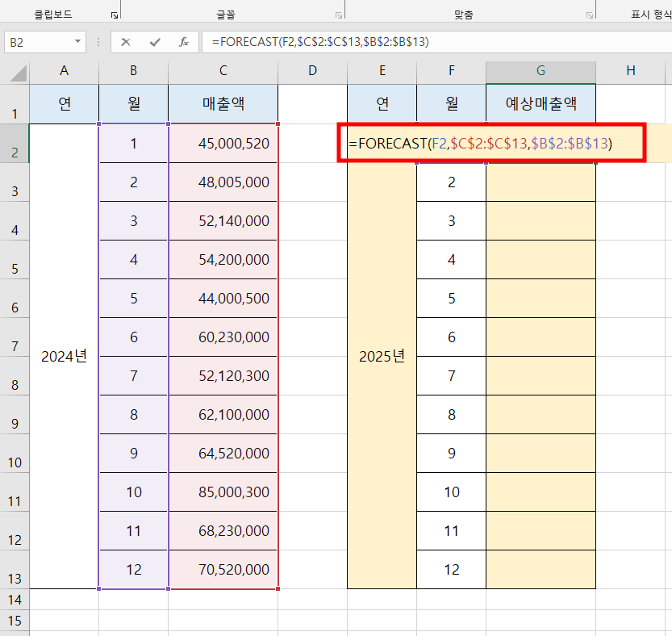
Task: Select column E header
Action: pos(382,71)
